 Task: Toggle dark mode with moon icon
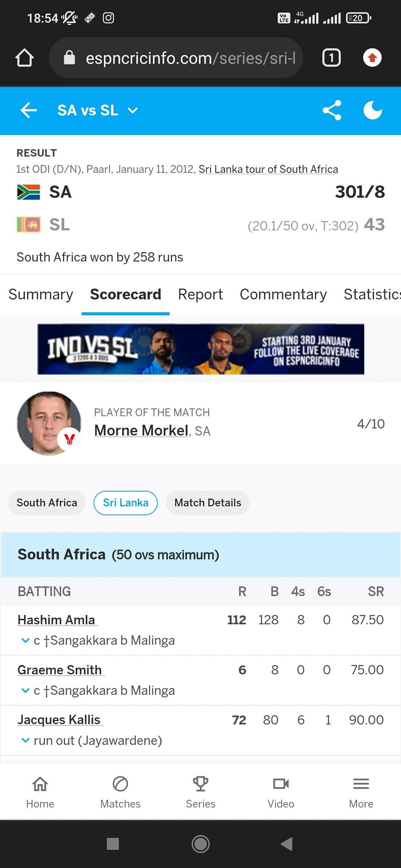373,111
